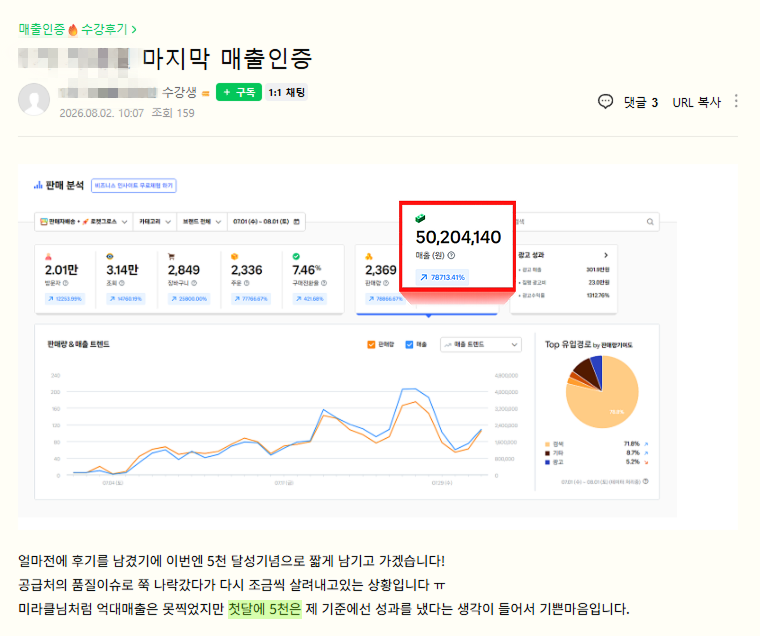Click the 50,204,140 revenue value
760x636 pixels.
click(x=458, y=237)
